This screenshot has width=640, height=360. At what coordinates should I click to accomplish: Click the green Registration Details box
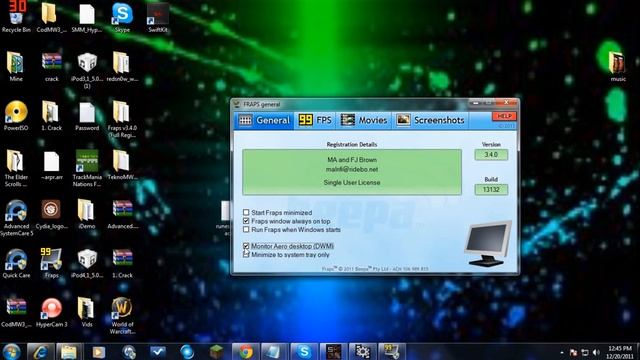[352, 172]
